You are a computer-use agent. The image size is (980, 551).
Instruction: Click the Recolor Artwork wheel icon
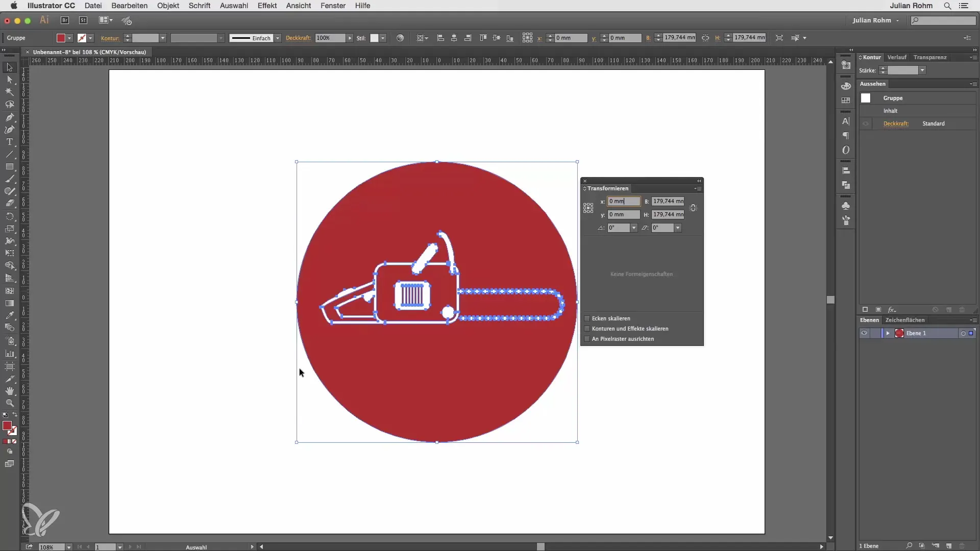pyautogui.click(x=400, y=38)
